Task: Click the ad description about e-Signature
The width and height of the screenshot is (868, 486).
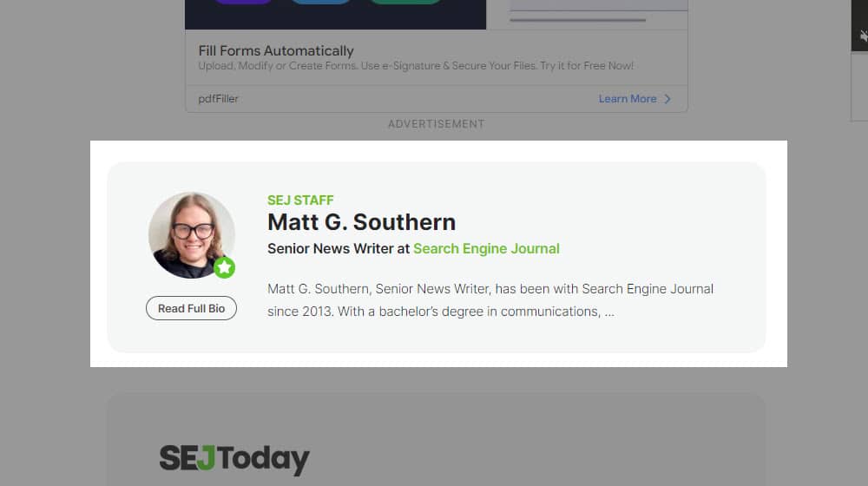Action: tap(416, 66)
